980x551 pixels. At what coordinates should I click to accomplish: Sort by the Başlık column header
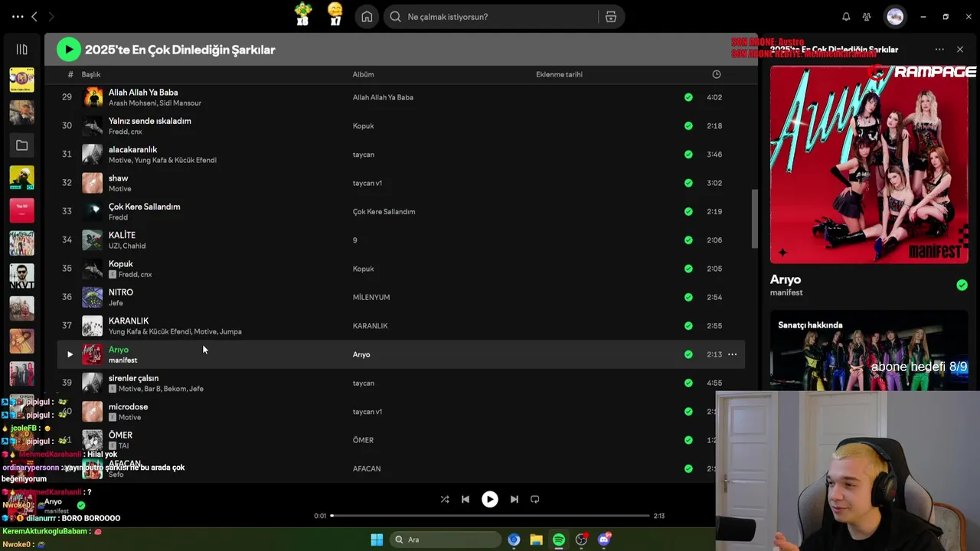tap(91, 74)
